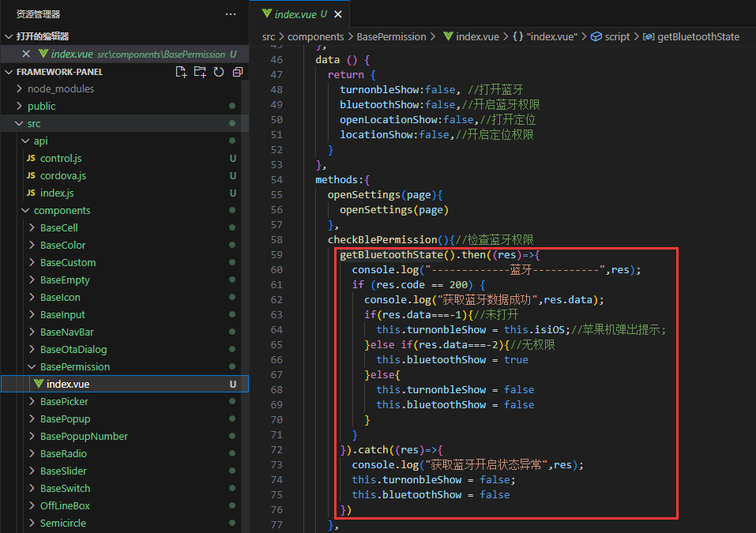Collapse the api folder

[25, 141]
